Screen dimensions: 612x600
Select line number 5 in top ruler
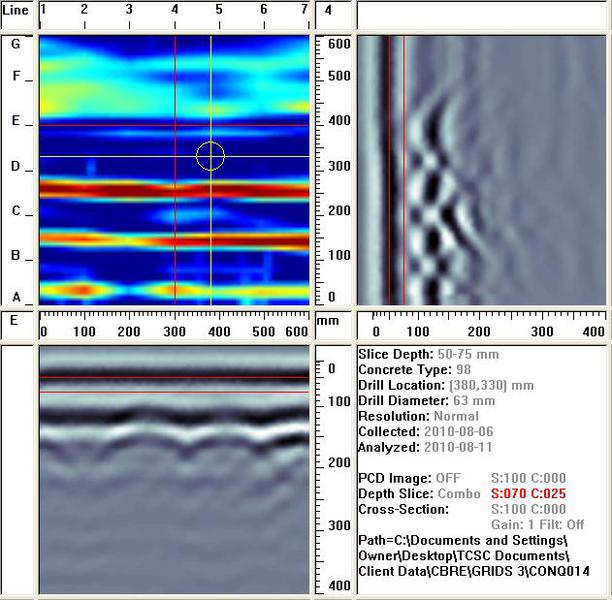(x=219, y=9)
